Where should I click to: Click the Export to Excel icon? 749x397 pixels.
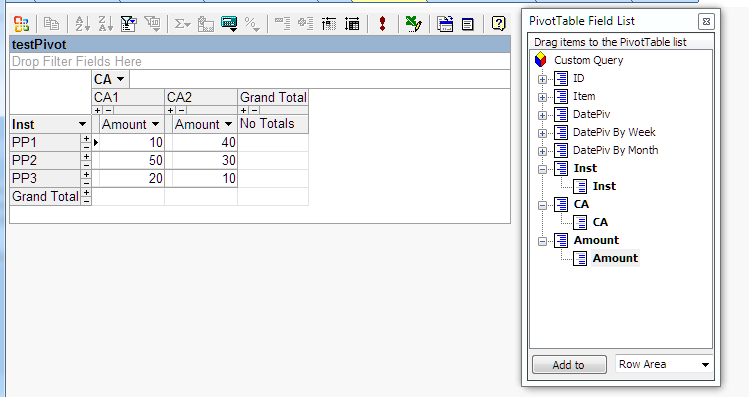413,23
